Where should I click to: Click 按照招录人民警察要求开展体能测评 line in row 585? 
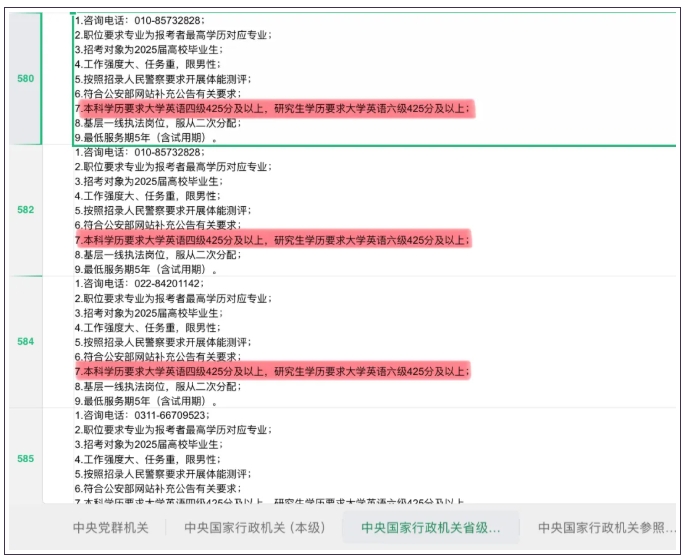click(x=163, y=473)
